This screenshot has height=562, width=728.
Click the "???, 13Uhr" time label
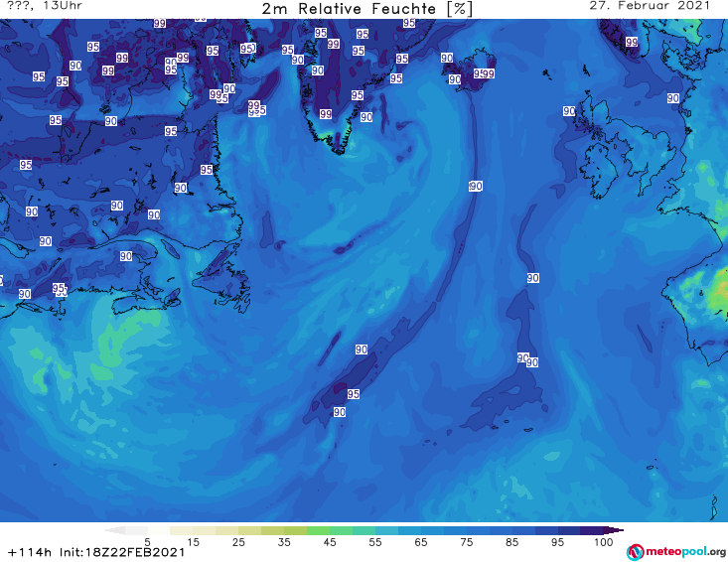45,6
